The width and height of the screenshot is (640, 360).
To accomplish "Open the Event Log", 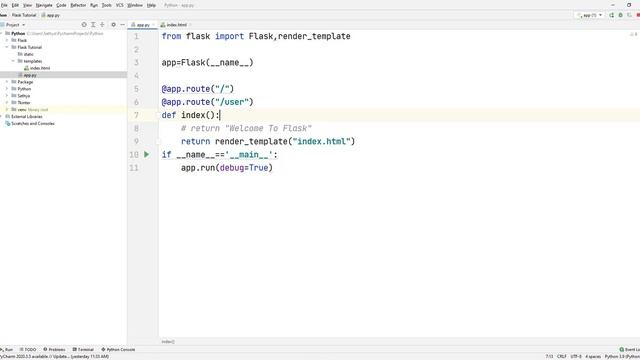I will [x=629, y=349].
